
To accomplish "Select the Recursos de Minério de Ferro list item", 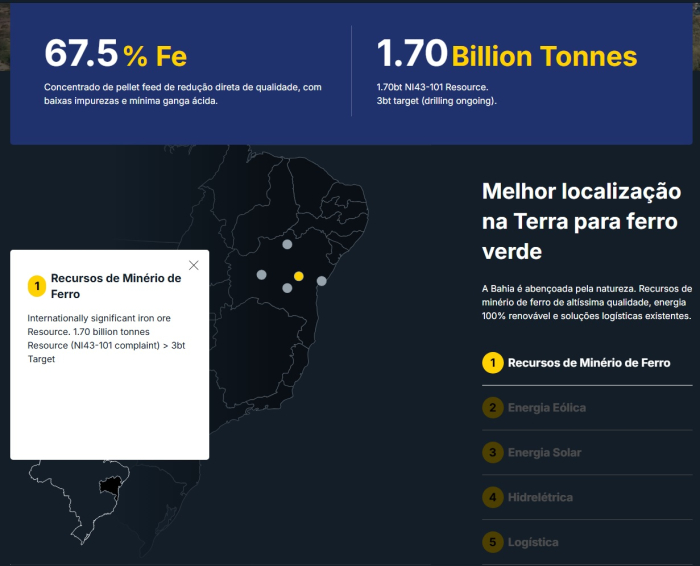I will pyautogui.click(x=589, y=363).
